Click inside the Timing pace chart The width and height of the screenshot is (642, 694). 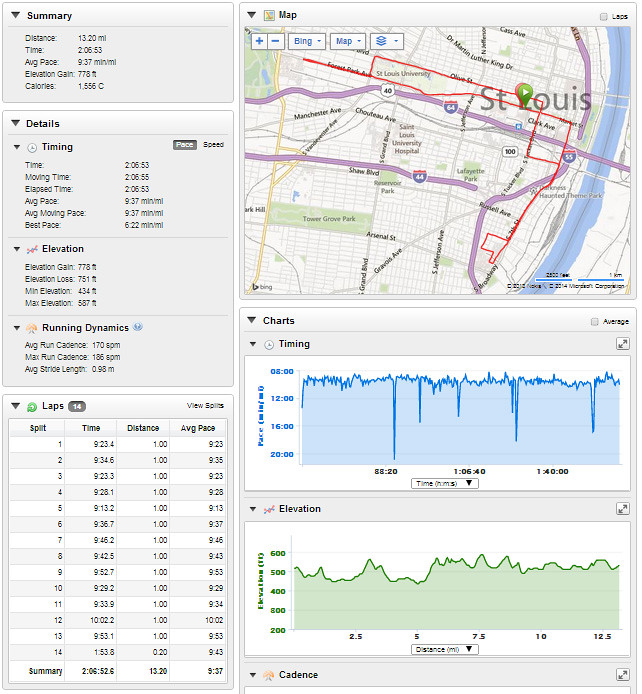(460, 418)
